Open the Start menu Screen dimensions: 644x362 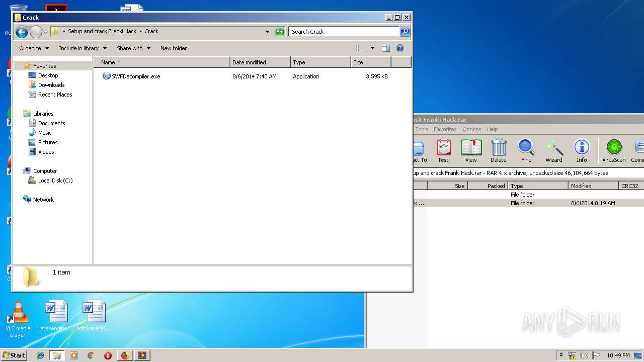tap(14, 355)
